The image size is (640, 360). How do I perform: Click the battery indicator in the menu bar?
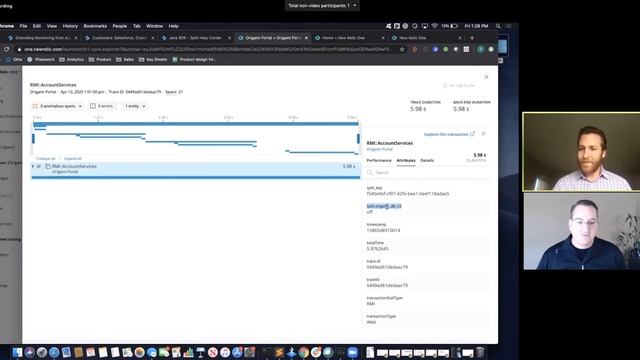[450, 26]
